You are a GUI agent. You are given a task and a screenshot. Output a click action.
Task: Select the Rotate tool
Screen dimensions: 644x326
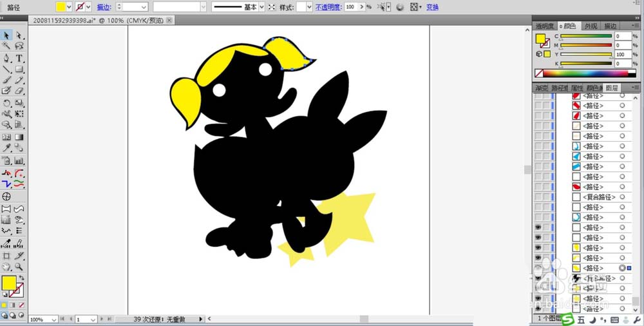(6, 103)
